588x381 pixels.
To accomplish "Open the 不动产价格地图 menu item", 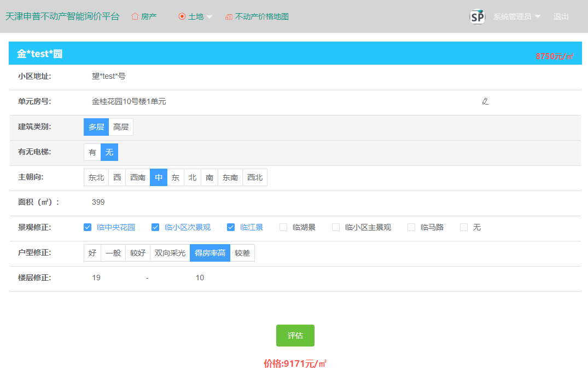I will point(261,16).
